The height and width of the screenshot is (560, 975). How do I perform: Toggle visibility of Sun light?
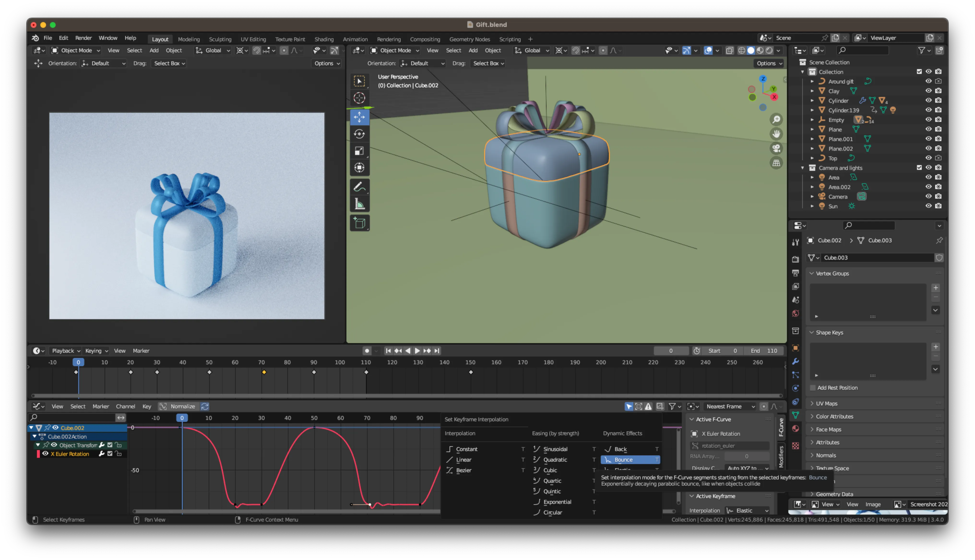[x=928, y=206]
